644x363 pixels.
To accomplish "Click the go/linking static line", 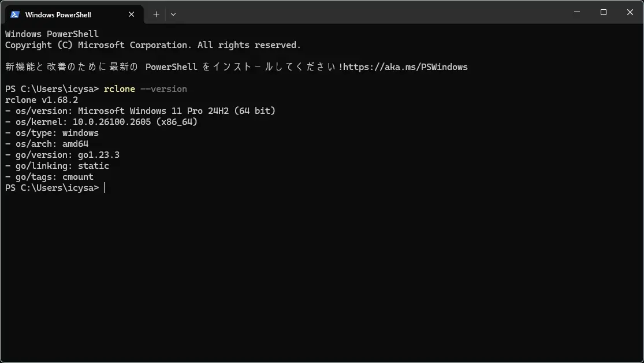I will click(x=57, y=166).
